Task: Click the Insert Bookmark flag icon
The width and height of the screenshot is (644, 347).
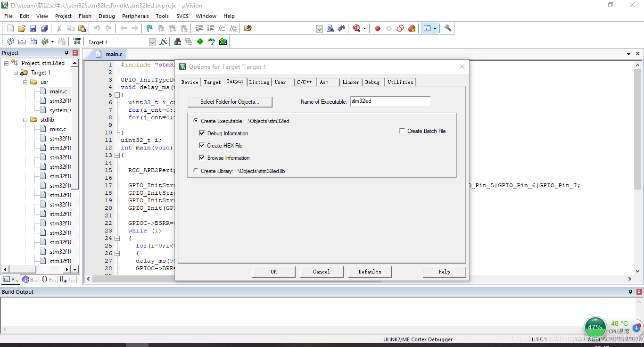Action: [x=149, y=28]
